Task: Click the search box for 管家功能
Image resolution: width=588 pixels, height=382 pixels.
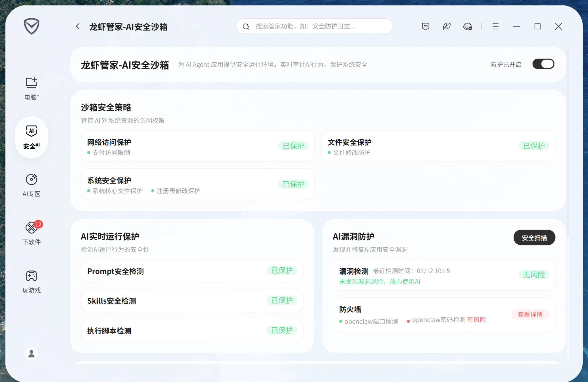Action: [x=314, y=26]
